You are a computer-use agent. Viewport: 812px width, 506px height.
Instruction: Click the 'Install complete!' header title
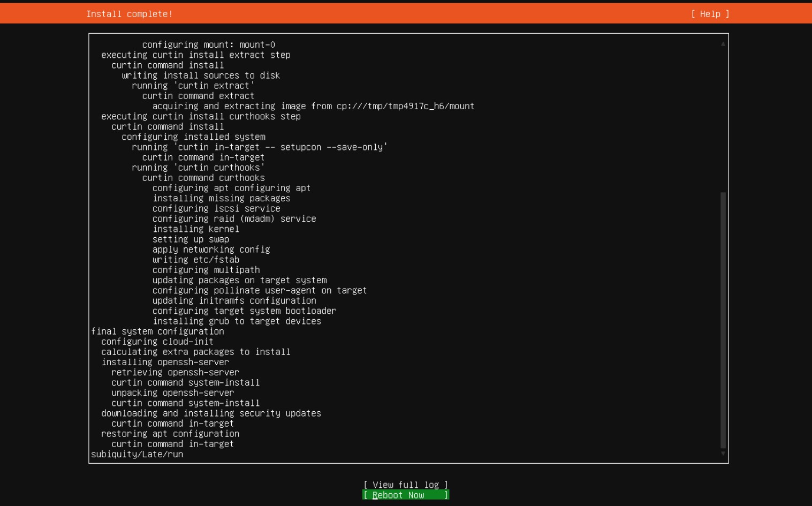(x=130, y=14)
